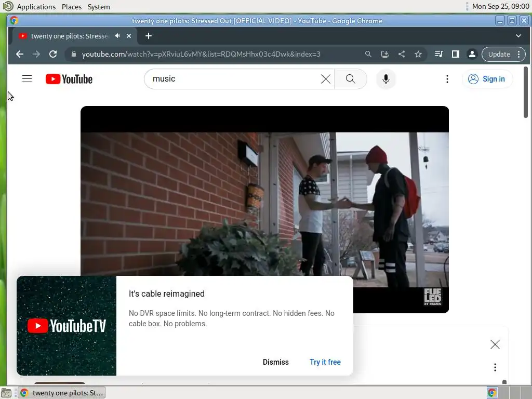
Task: Click the clock showing Mon Sep 25, 09:00
Action: tap(500, 6)
